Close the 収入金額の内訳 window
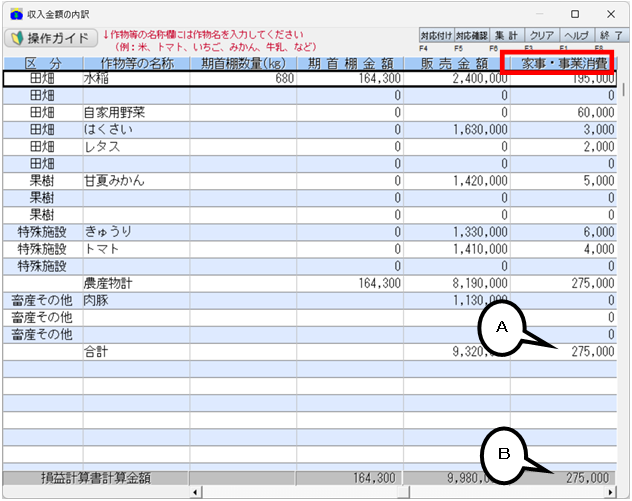This screenshot has height=501, width=632. coord(611,14)
